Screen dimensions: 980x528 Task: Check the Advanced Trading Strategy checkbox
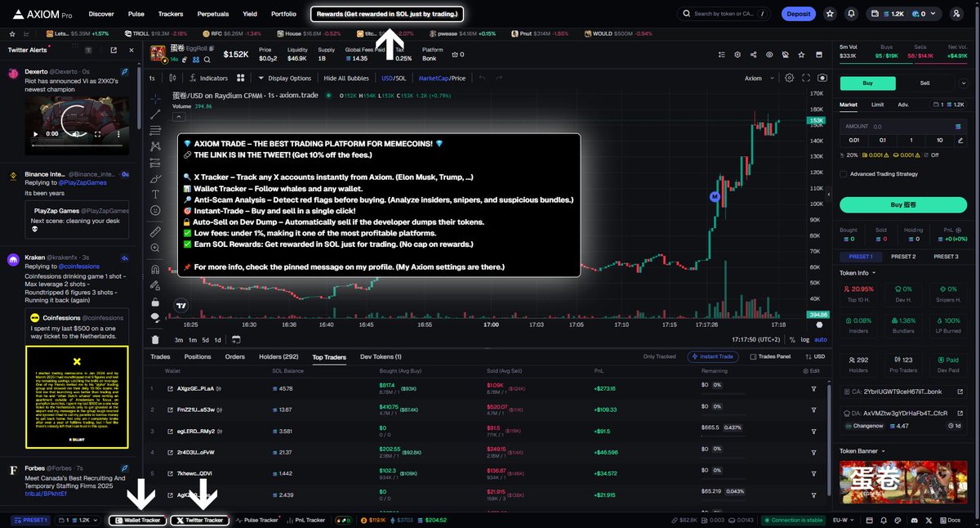(843, 173)
